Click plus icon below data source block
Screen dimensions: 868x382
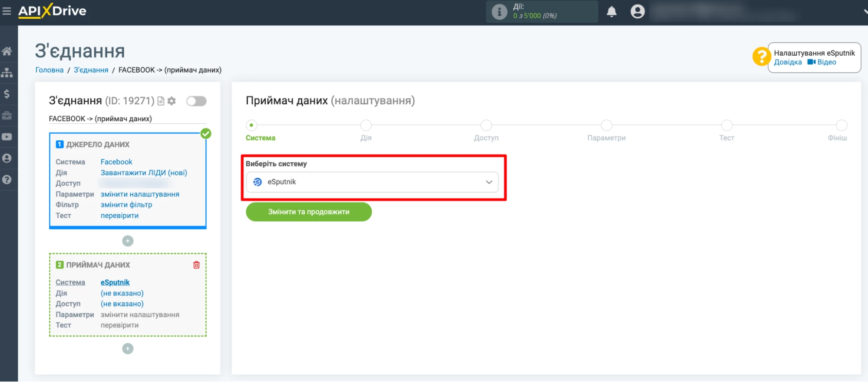click(x=128, y=241)
